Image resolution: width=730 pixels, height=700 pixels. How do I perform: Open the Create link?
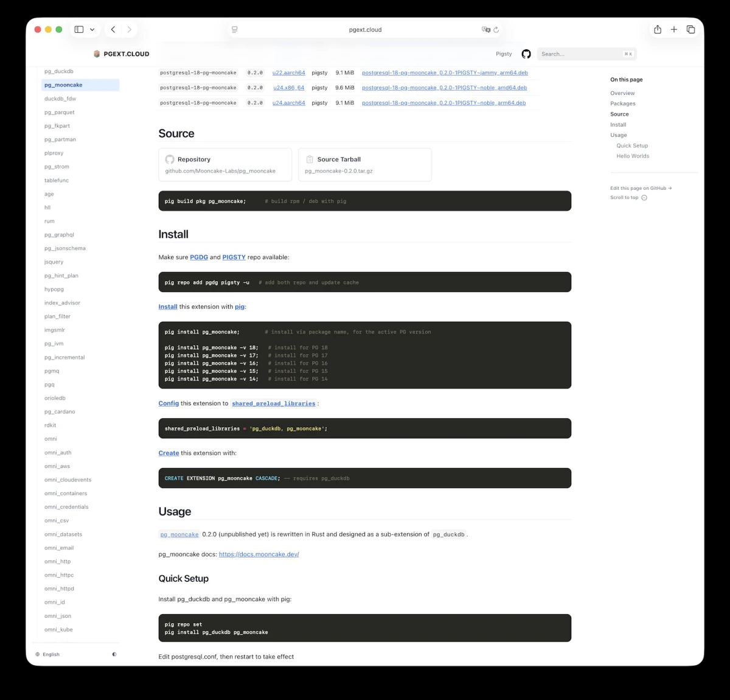pyautogui.click(x=169, y=453)
